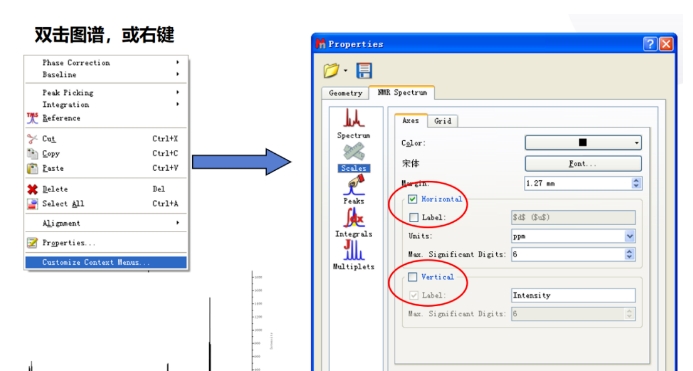Expand the folder icon dropdown arrow

[x=346, y=71]
